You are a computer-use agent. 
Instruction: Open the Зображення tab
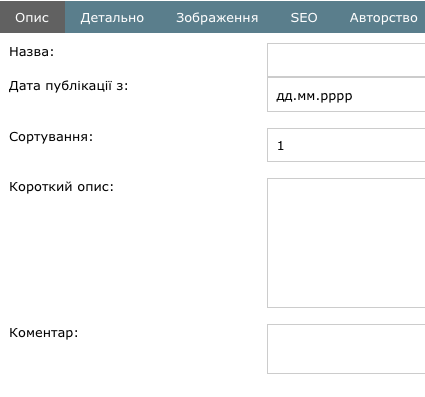(217, 17)
